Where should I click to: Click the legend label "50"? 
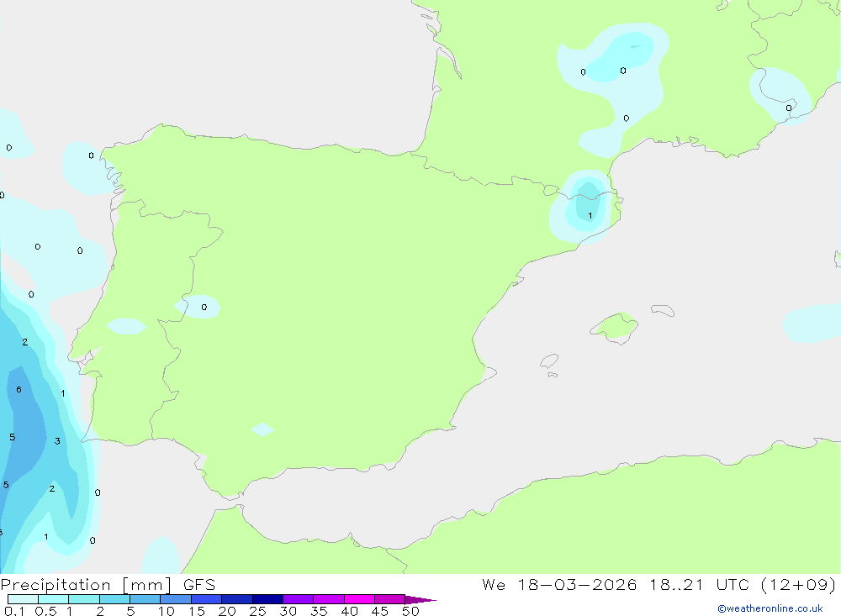tap(410, 611)
